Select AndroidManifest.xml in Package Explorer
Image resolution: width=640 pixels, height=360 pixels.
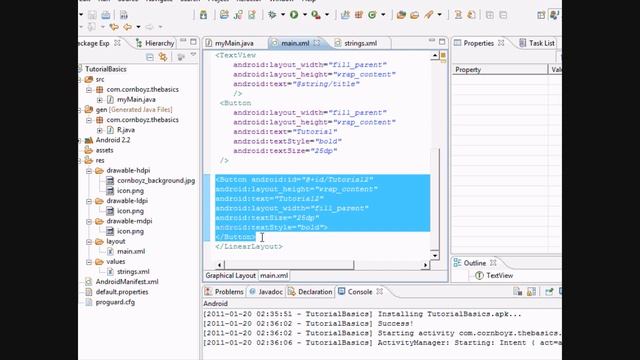click(127, 282)
